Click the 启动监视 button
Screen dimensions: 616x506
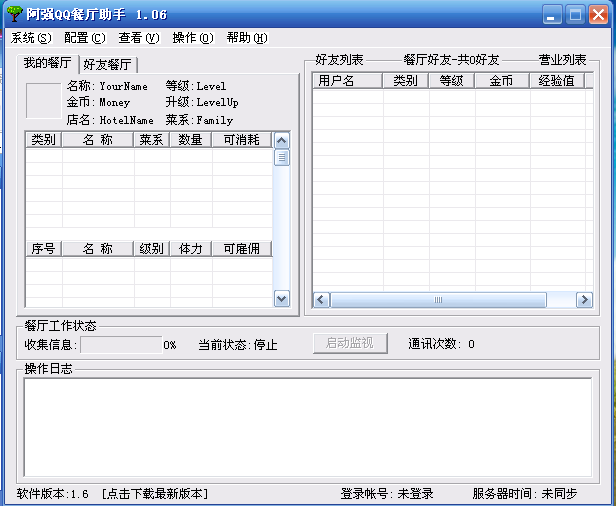(x=350, y=343)
